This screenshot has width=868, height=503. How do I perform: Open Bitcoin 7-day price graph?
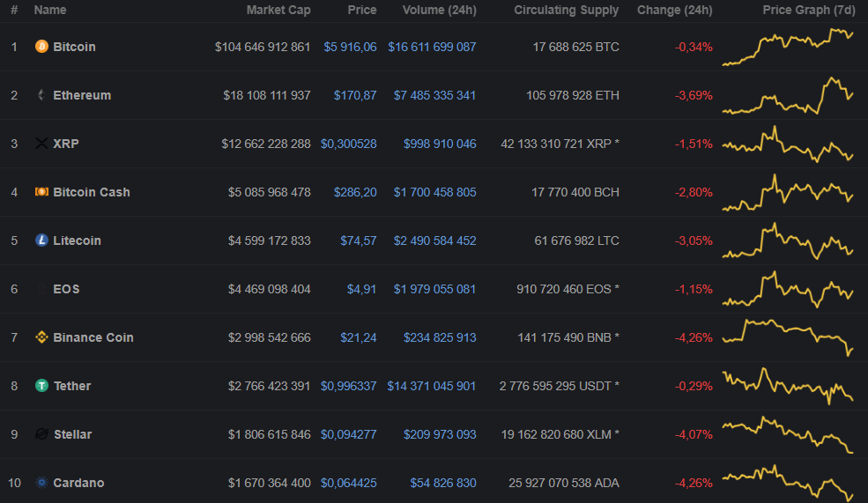pos(788,47)
